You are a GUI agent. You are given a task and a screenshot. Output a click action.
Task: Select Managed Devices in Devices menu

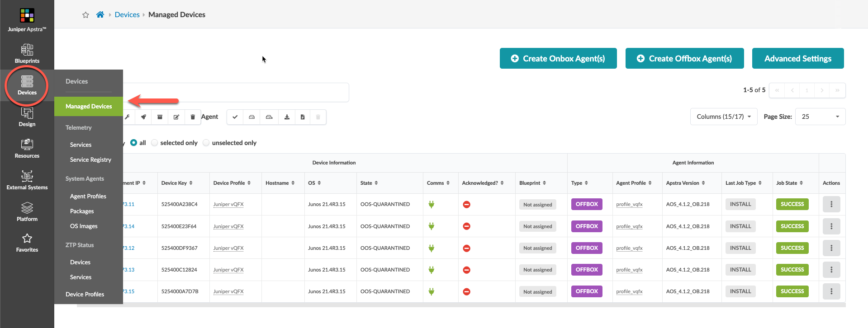[x=89, y=106]
